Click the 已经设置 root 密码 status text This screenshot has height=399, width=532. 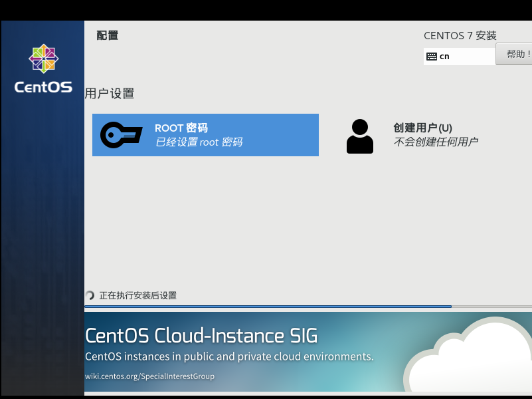[199, 142]
